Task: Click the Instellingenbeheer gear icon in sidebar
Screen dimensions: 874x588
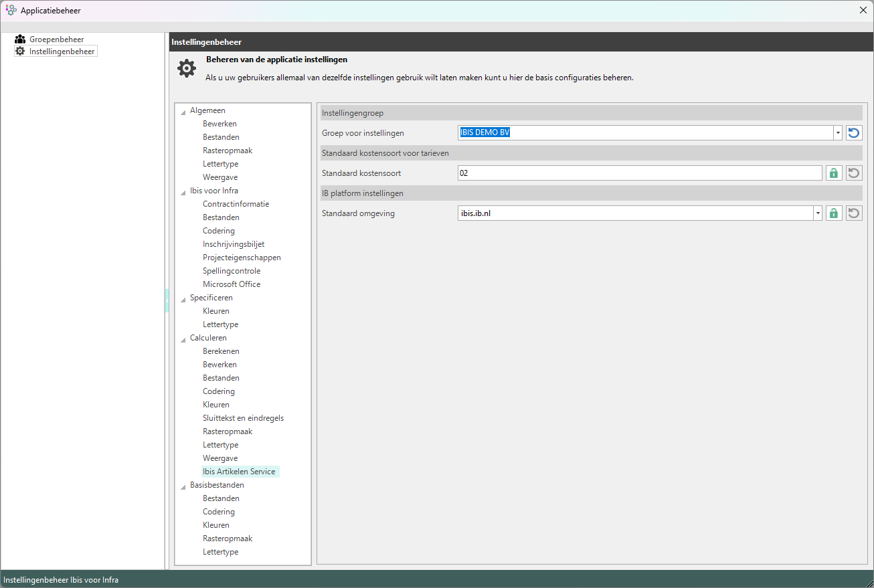Action: point(20,51)
